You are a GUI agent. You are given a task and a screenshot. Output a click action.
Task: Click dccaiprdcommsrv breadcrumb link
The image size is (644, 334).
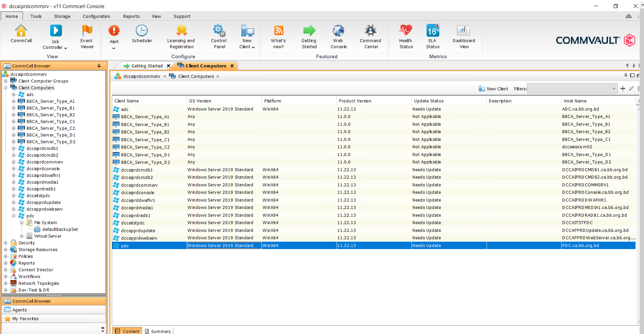(x=142, y=76)
